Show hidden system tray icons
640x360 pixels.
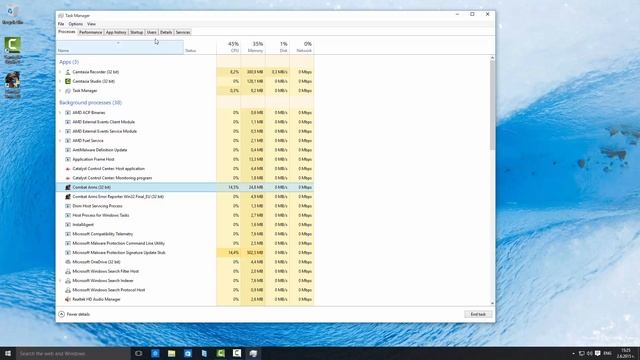click(x=573, y=353)
